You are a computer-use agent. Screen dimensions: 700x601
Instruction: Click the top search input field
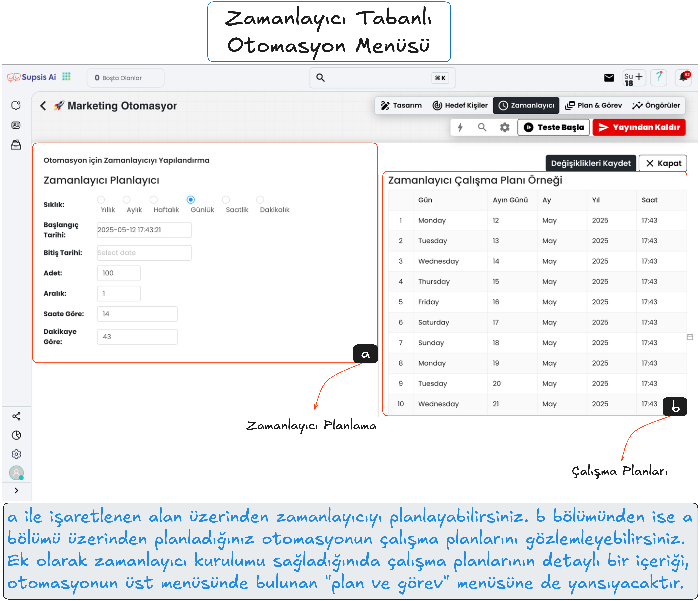pos(382,78)
